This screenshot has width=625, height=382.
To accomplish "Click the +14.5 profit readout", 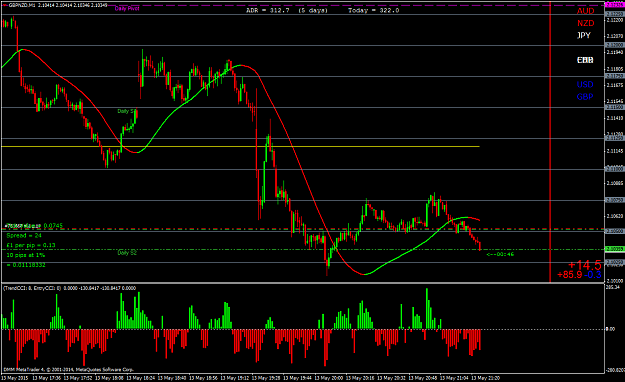I will [x=584, y=265].
